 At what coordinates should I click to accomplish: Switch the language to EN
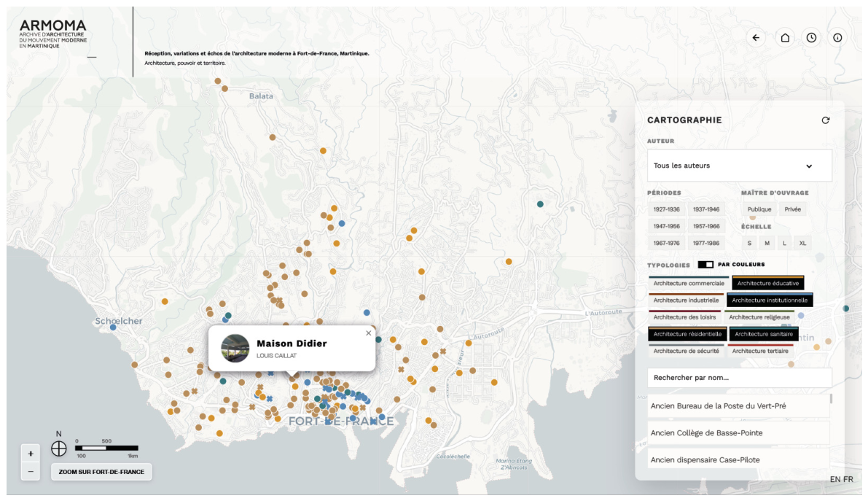(x=834, y=479)
